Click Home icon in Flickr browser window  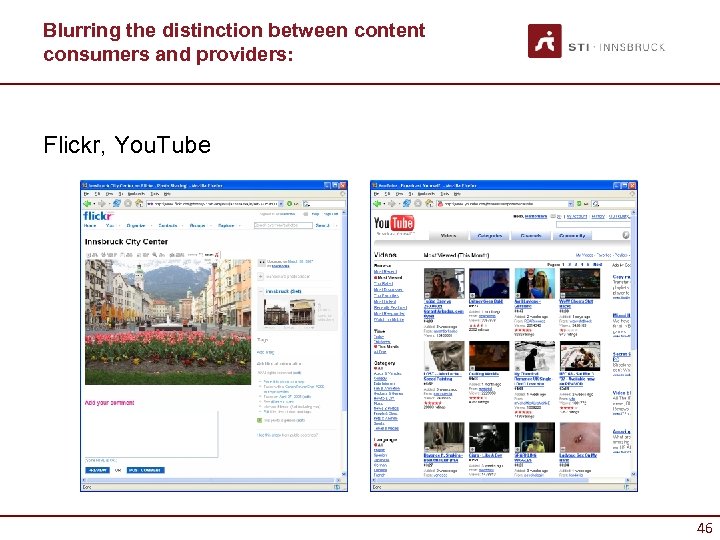point(139,203)
